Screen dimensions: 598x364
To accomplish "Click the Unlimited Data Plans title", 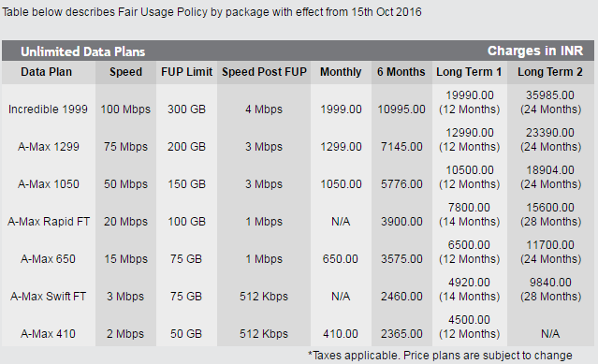I will point(82,51).
